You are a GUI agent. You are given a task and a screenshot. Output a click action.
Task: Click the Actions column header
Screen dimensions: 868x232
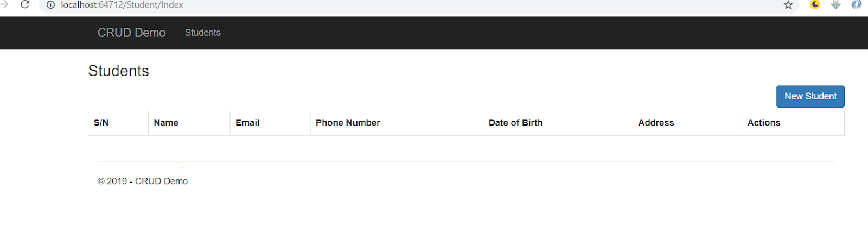coord(763,123)
